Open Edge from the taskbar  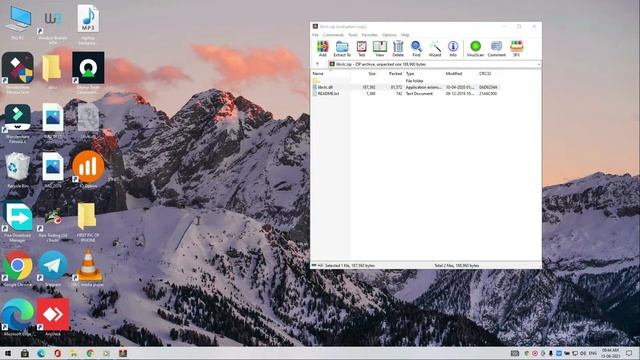pyautogui.click(x=41, y=353)
